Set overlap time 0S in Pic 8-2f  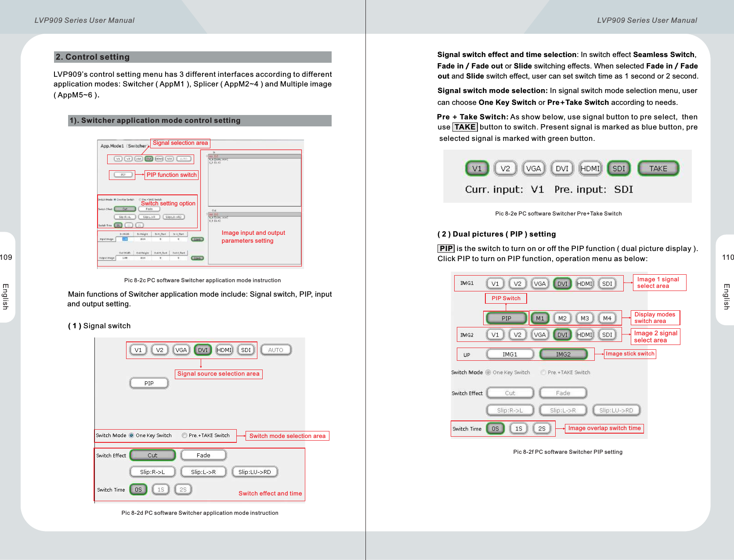pyautogui.click(x=495, y=428)
